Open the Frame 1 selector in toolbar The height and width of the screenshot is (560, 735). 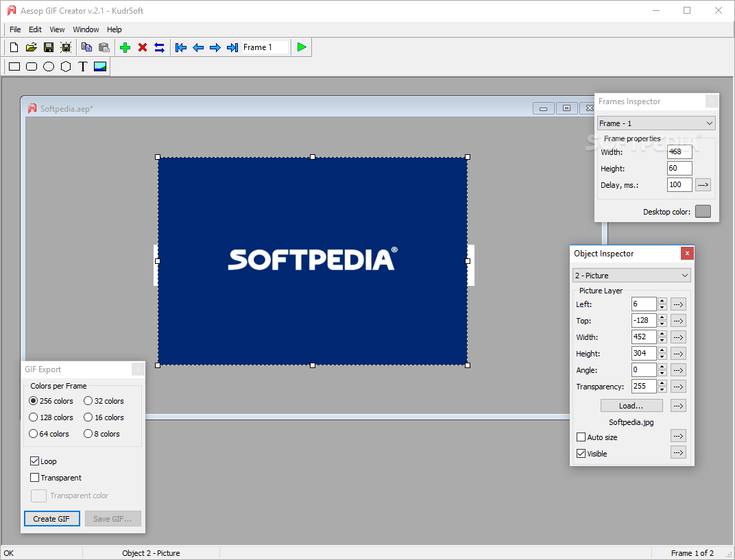(x=265, y=47)
